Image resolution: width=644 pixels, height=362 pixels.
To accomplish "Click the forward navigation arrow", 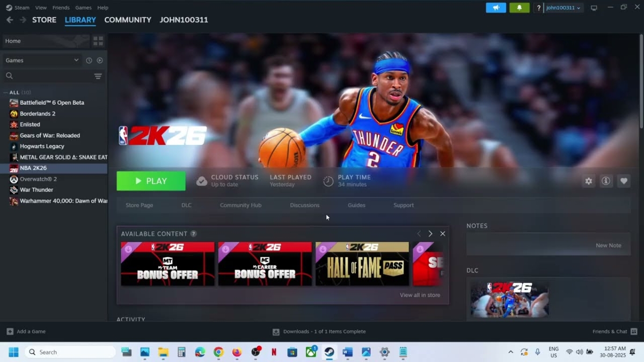I will click(23, 20).
